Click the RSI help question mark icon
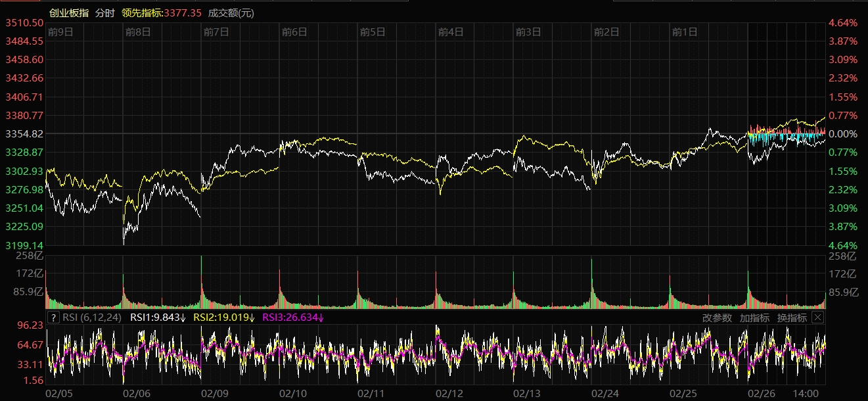 [x=53, y=318]
